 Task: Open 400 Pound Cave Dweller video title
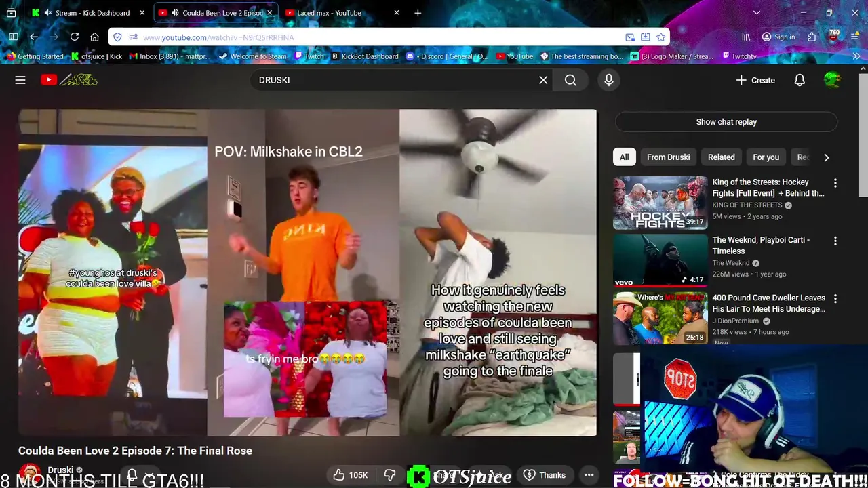pyautogui.click(x=768, y=303)
